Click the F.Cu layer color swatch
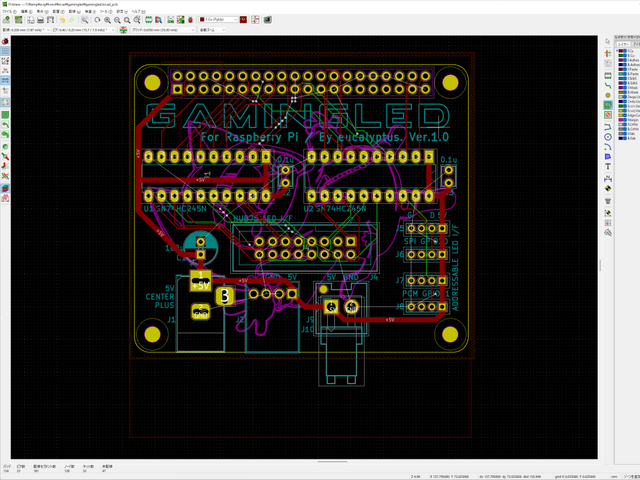Viewport: 640px width, 480px height. click(623, 52)
